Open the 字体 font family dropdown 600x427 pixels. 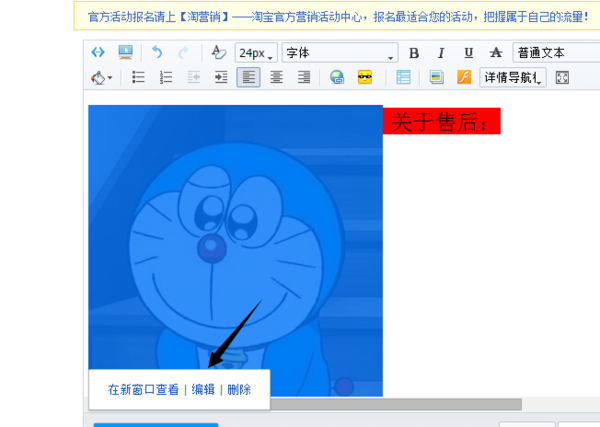point(340,52)
